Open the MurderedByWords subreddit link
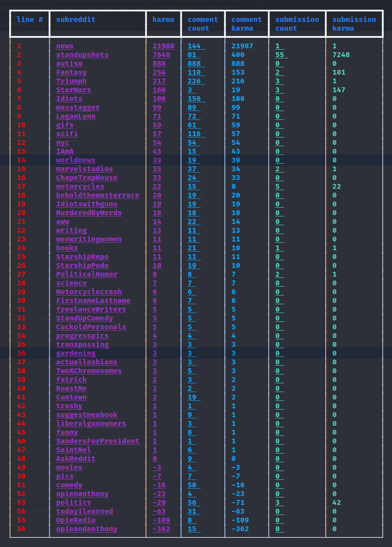 pyautogui.click(x=89, y=213)
